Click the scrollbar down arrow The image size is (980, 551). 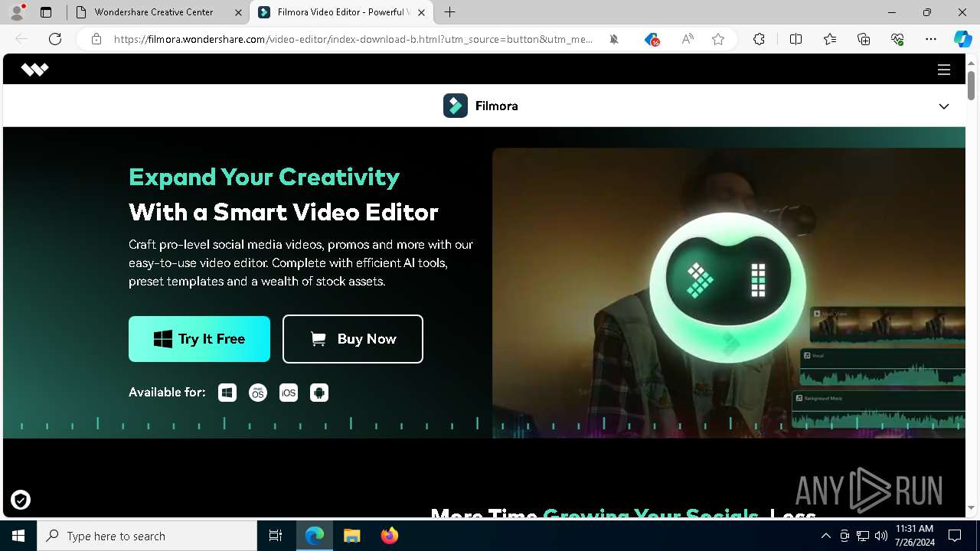pyautogui.click(x=971, y=508)
